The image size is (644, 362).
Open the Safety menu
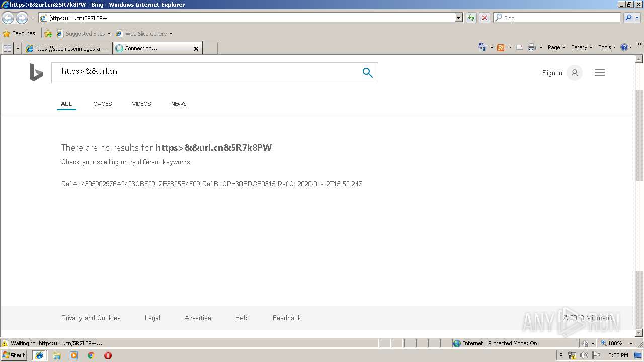582,47
